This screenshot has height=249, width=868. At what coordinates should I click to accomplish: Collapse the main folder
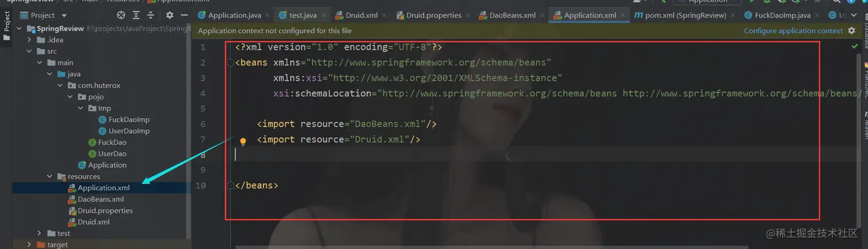coord(40,63)
